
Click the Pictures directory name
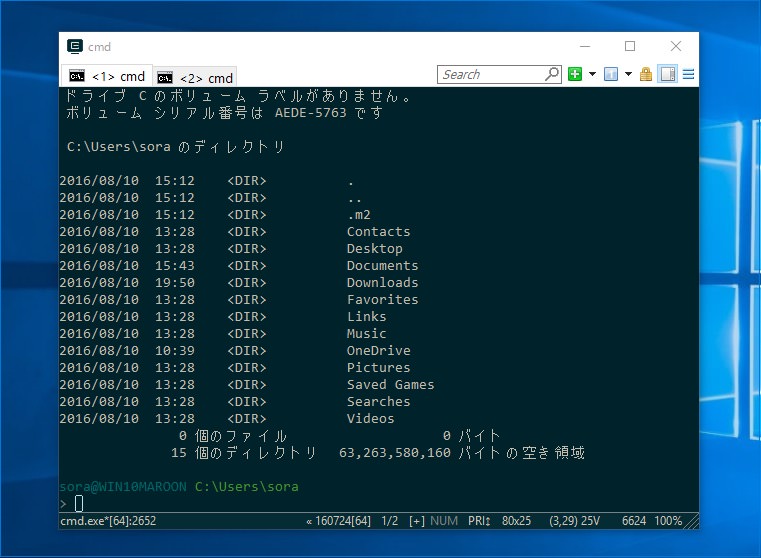tap(379, 368)
